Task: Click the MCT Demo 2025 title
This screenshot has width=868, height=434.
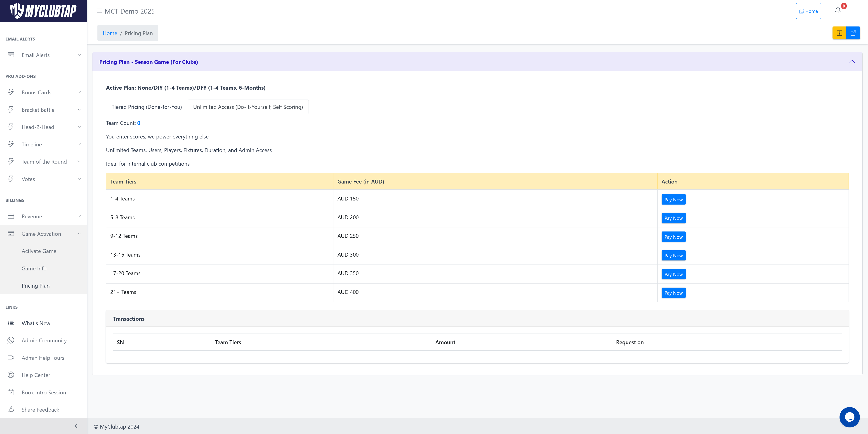Action: 129,11
